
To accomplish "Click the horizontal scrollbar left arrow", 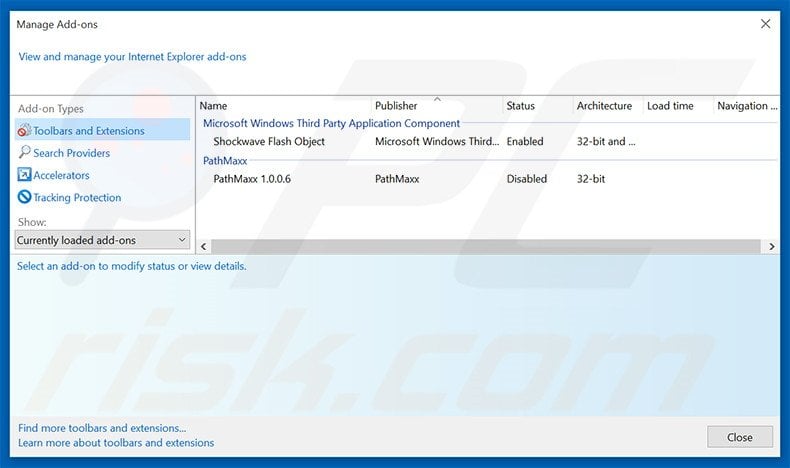I will click(x=204, y=246).
